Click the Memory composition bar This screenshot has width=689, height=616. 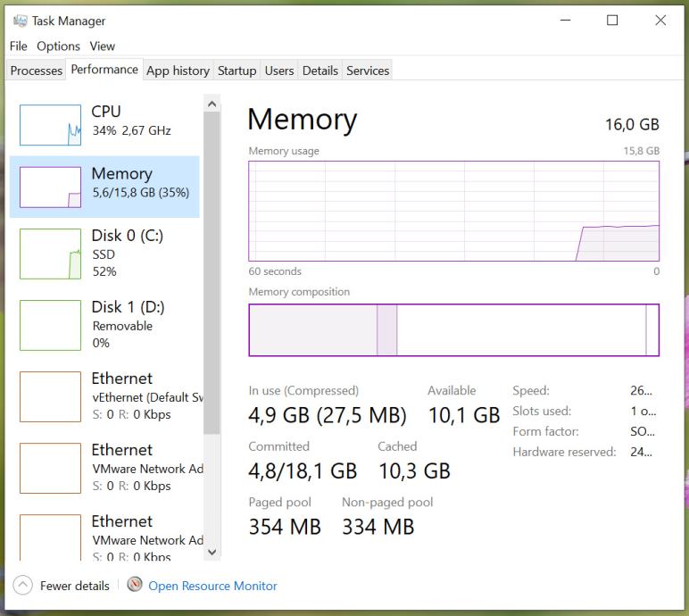tap(453, 329)
